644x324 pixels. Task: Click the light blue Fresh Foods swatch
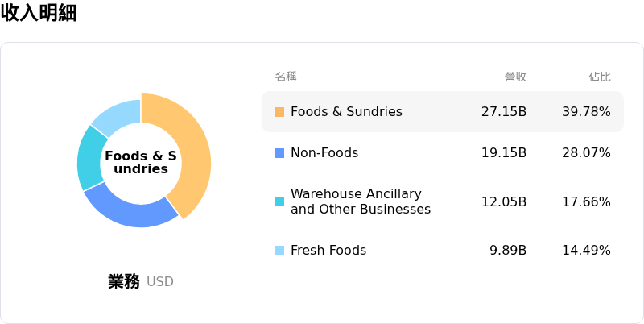(x=279, y=251)
